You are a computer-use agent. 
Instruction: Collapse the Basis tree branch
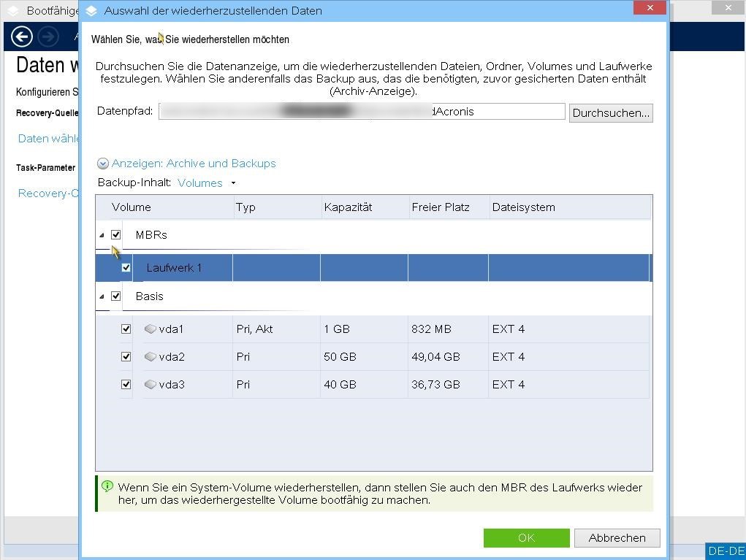(x=102, y=296)
